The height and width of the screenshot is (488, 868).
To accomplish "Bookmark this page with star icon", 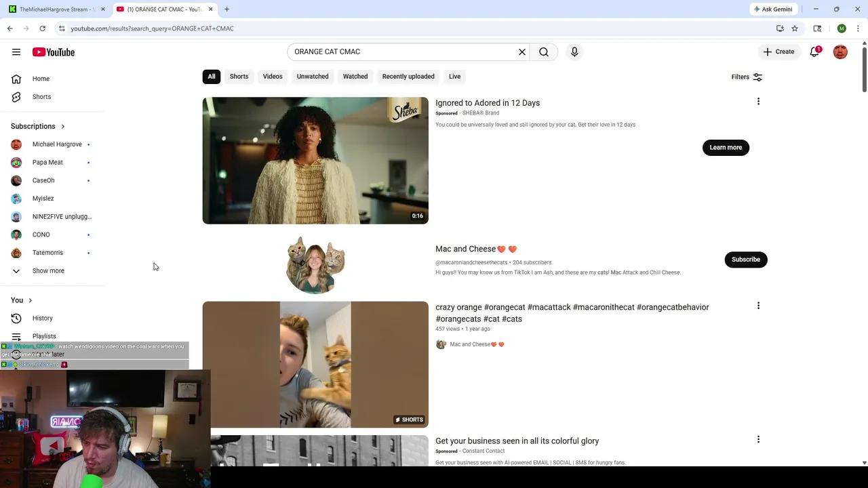I will [795, 28].
